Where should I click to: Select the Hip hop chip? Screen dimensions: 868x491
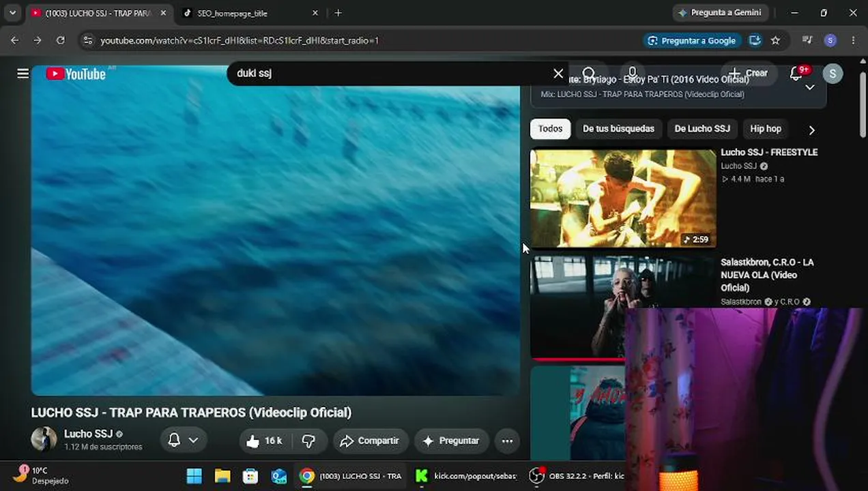(x=766, y=129)
